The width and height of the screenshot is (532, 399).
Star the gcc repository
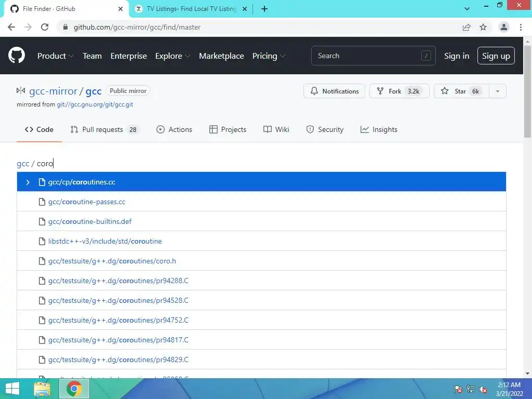point(461,91)
